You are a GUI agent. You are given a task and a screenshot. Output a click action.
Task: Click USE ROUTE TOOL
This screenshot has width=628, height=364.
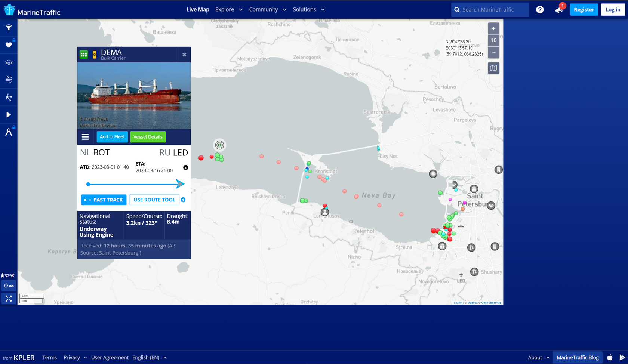tap(154, 200)
